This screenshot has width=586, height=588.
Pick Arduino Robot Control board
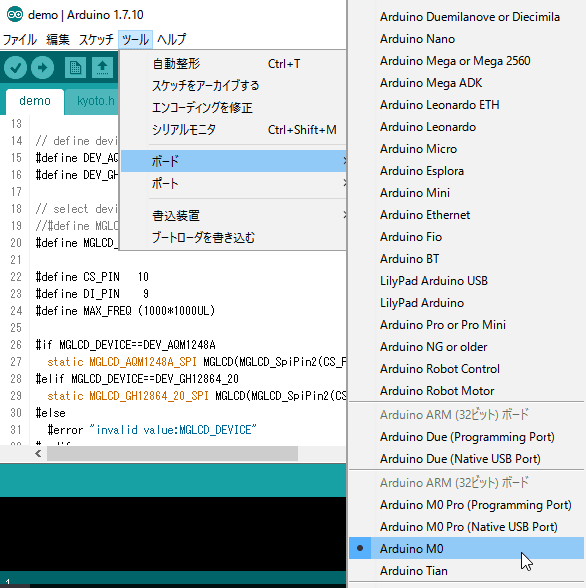pyautogui.click(x=466, y=369)
